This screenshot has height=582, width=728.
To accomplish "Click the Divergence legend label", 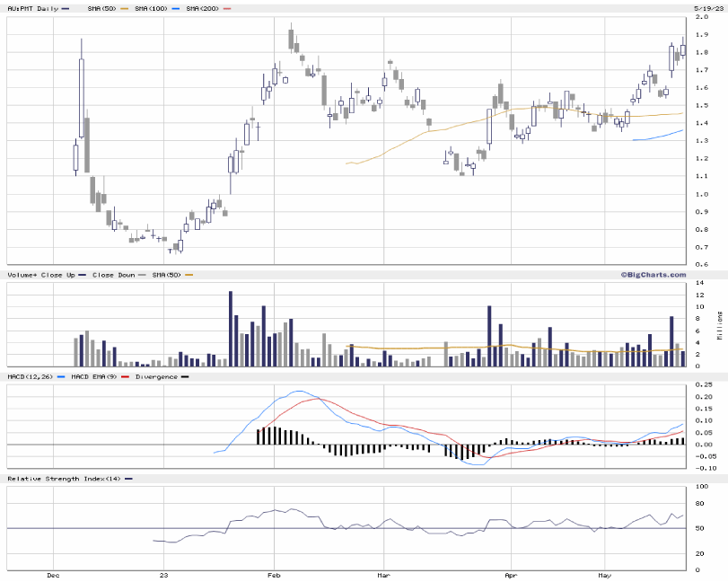I will (x=156, y=375).
